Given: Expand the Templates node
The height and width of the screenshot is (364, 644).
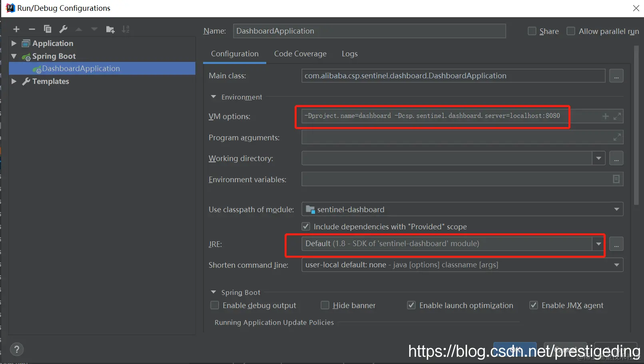Looking at the screenshot, I should [14, 81].
